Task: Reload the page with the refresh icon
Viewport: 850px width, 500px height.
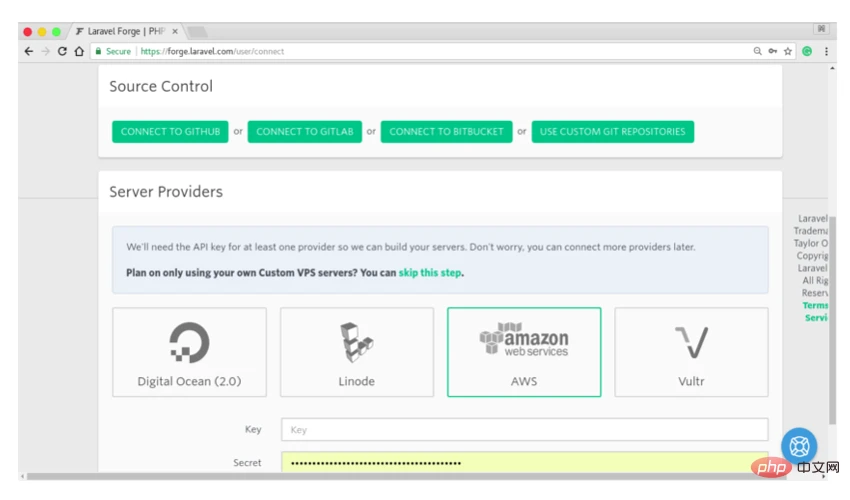Action: pos(62,51)
